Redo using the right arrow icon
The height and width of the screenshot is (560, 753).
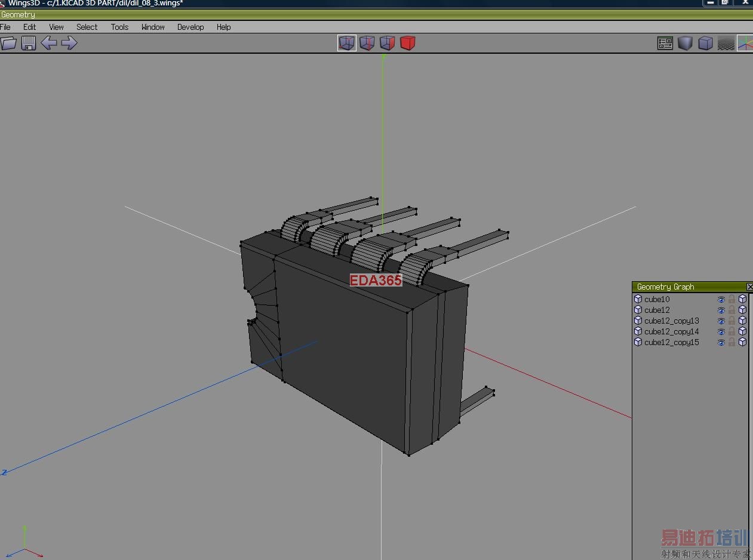[69, 43]
